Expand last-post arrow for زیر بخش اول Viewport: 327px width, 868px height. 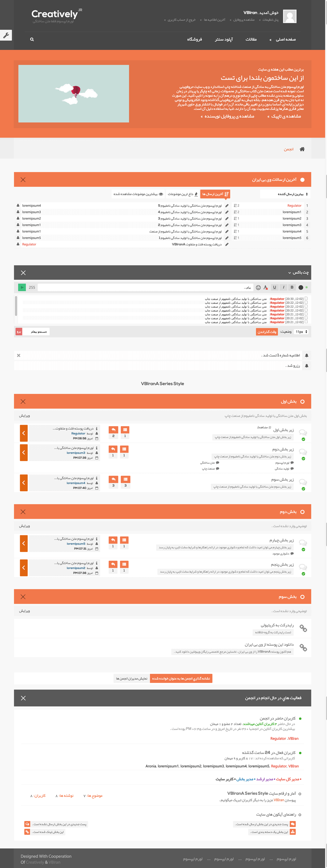(24, 433)
